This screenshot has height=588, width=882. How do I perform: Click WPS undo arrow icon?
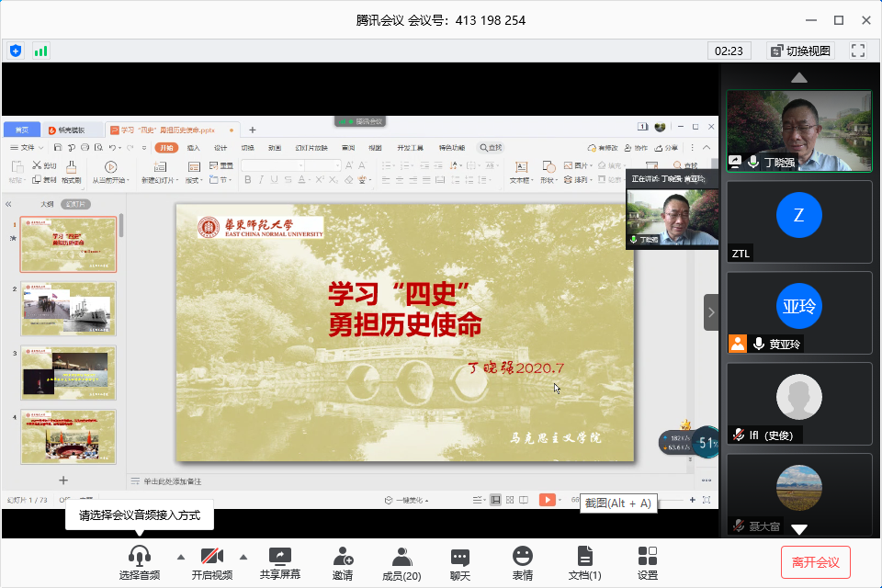tap(112, 147)
